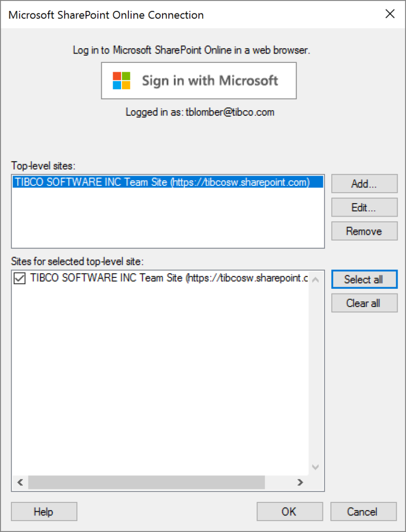Screen dimensions: 406x532
Task: Click Sign in with Microsoft button
Action: (x=199, y=81)
